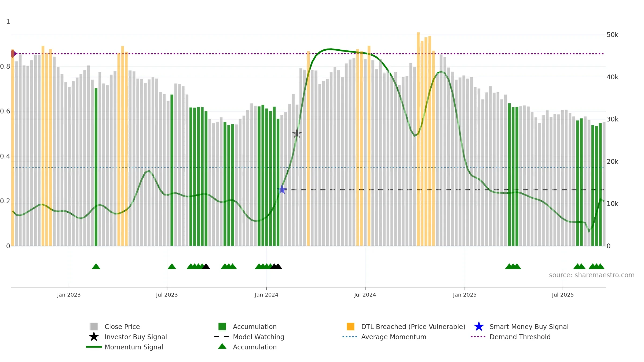644x362 pixels.
Task: Click the source: sharemaestro.com text
Action: 591,275
